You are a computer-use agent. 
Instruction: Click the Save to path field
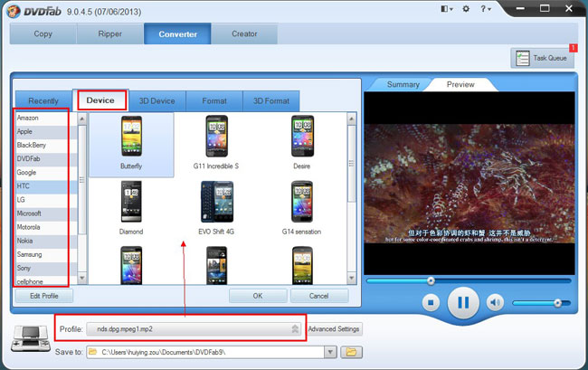point(205,352)
